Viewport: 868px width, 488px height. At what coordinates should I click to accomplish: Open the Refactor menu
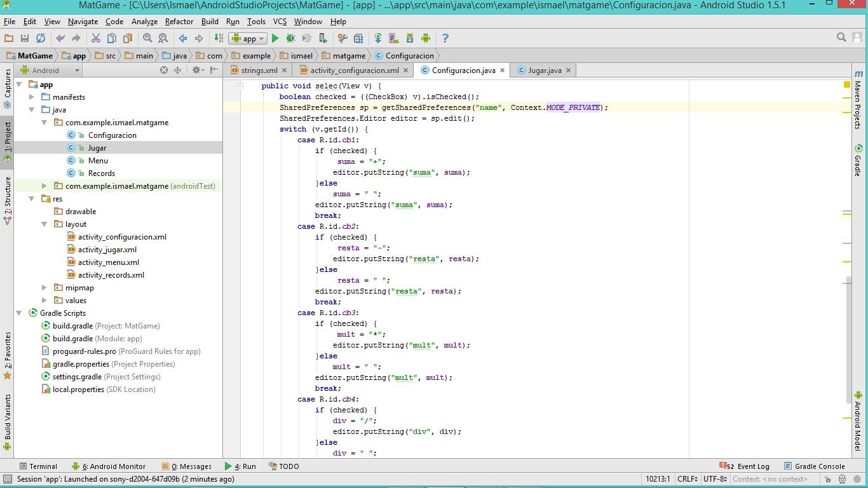[x=179, y=21]
